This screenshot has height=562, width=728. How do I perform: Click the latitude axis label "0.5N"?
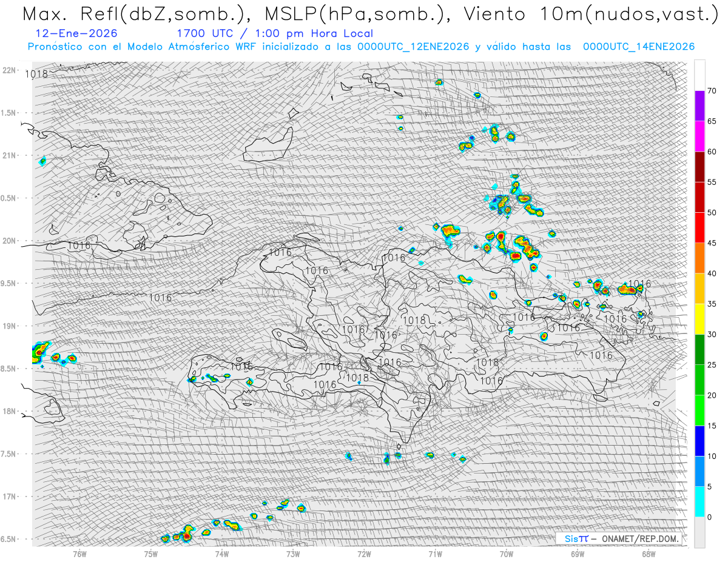[9, 198]
